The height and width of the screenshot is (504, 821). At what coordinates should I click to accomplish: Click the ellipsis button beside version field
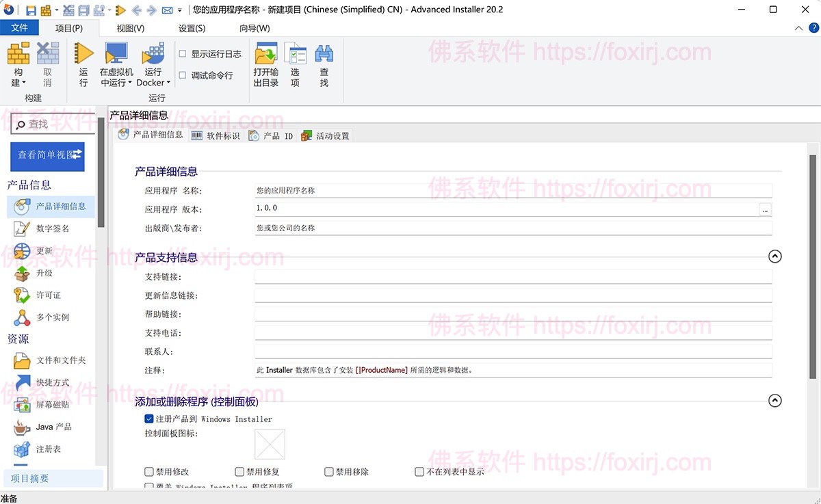click(765, 210)
